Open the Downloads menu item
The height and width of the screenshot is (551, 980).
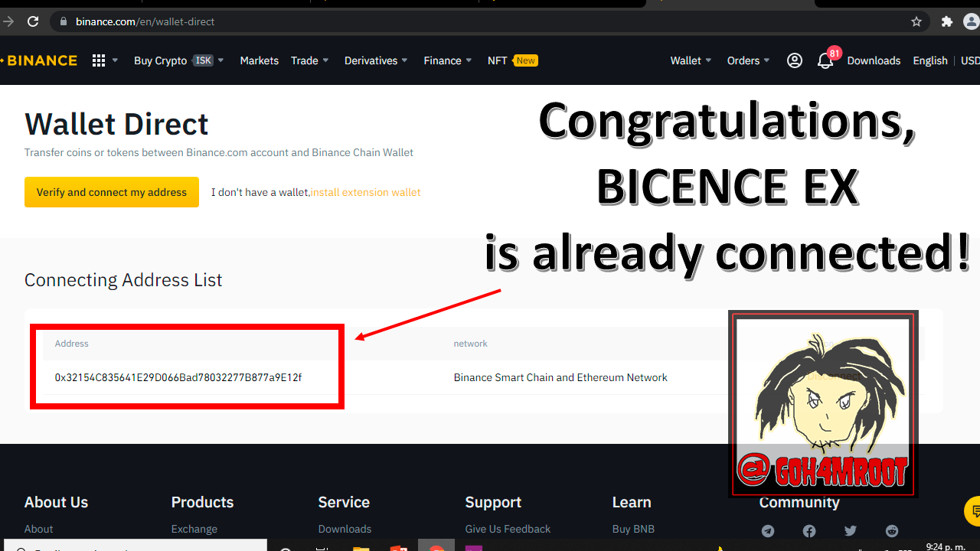pyautogui.click(x=874, y=60)
